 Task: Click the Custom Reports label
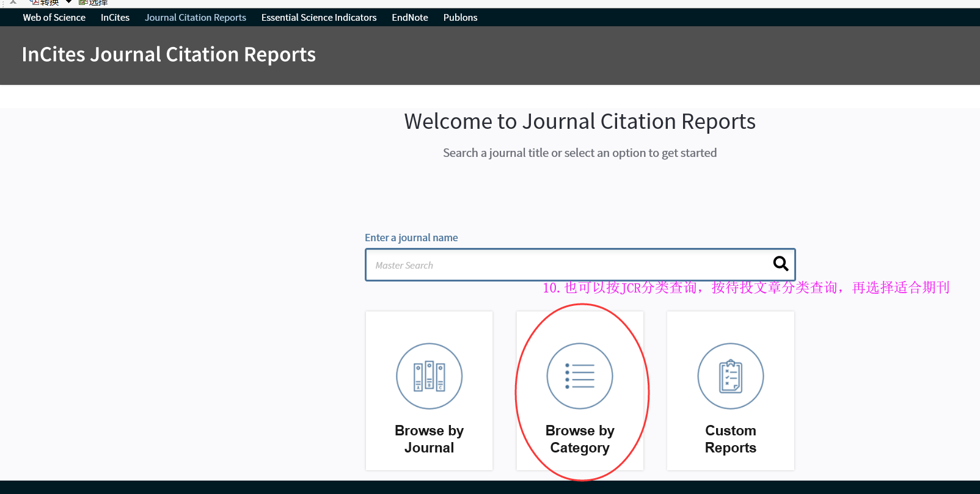(731, 439)
